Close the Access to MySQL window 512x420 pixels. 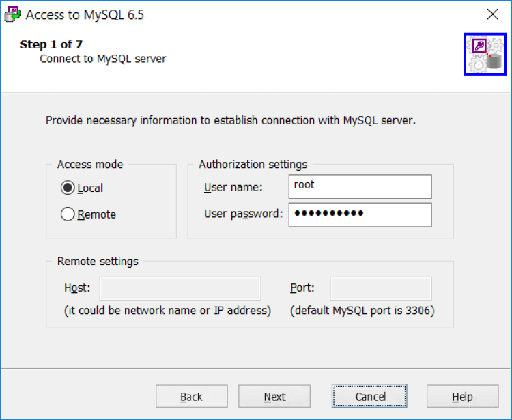[x=492, y=14]
